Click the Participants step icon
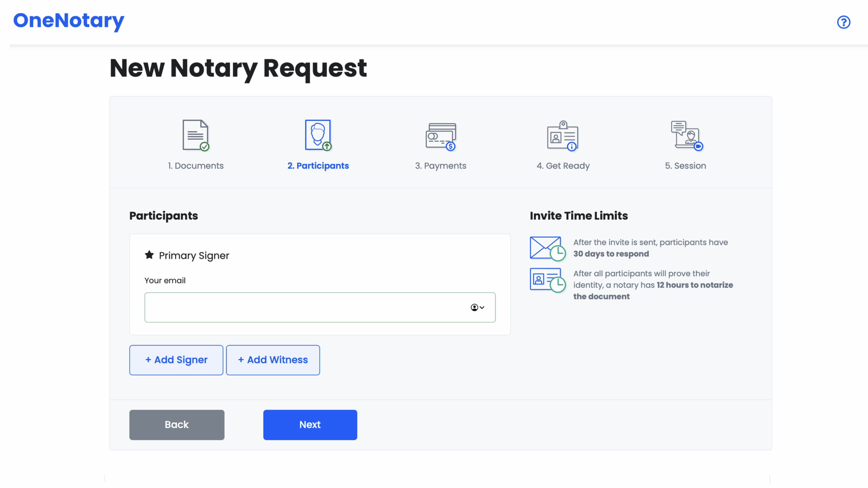The height and width of the screenshot is (488, 868). [x=318, y=135]
